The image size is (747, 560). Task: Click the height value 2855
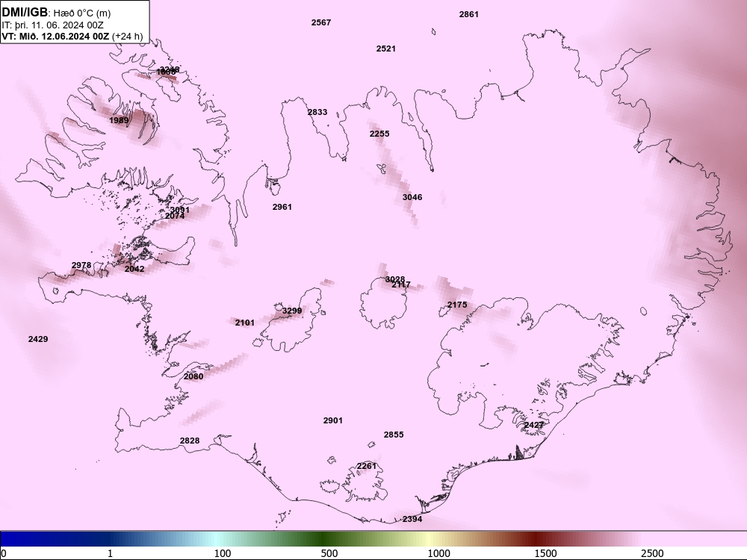point(394,435)
